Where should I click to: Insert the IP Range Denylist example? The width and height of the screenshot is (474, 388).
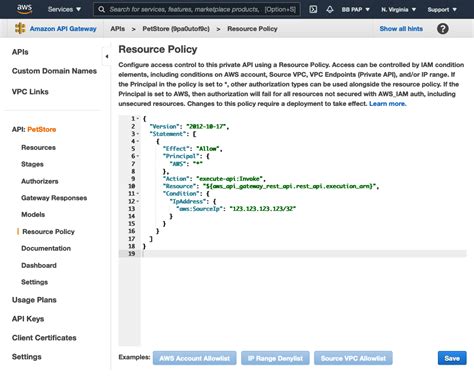pyautogui.click(x=275, y=358)
